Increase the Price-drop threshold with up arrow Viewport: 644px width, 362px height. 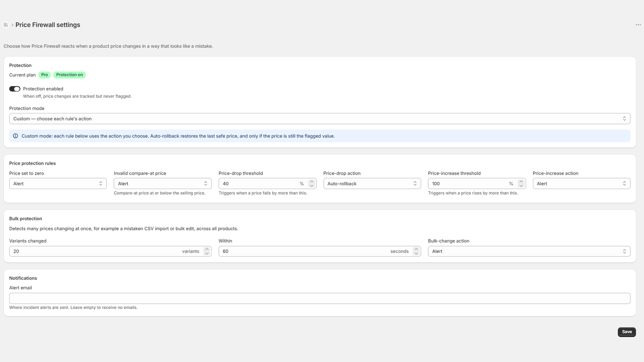[x=312, y=181]
